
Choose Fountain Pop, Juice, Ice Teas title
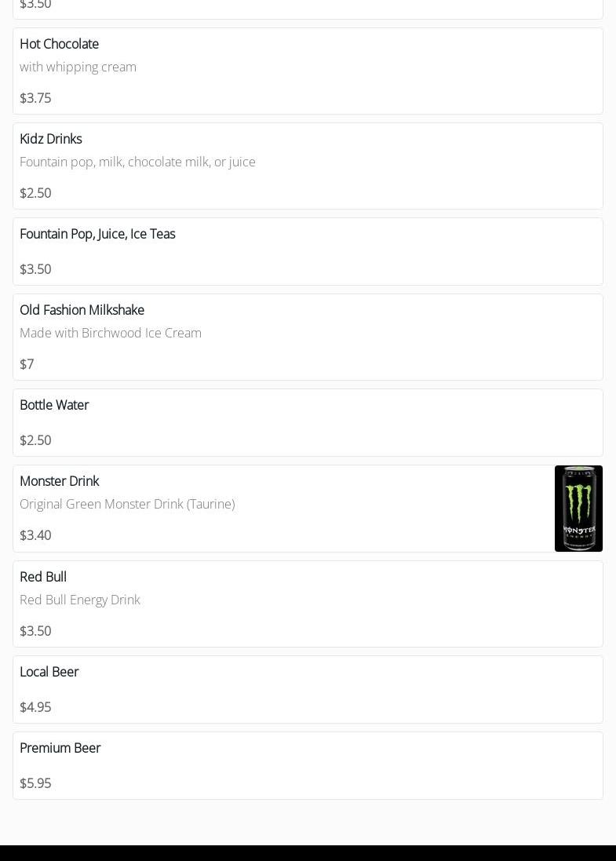pos(97,234)
